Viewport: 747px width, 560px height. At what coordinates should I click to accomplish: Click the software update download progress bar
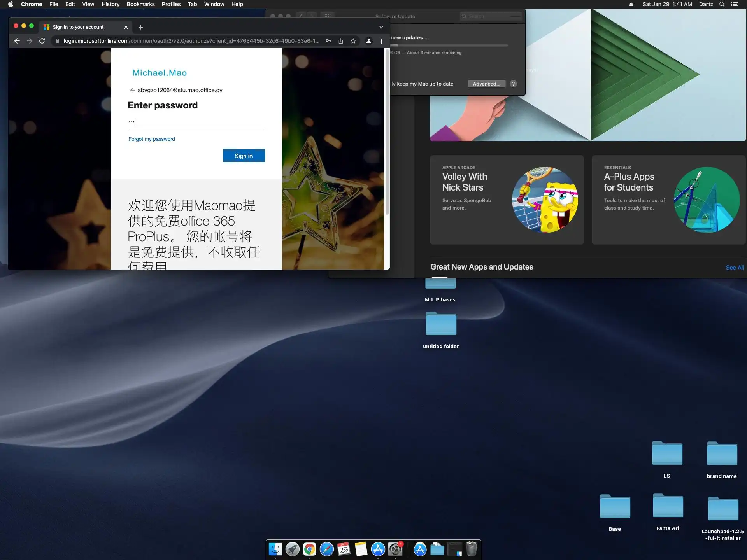coord(449,45)
